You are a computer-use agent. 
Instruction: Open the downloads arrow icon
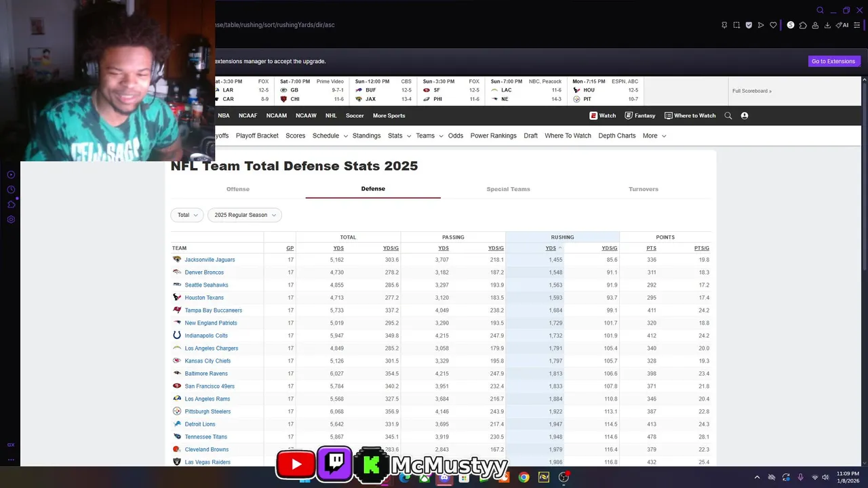827,25
